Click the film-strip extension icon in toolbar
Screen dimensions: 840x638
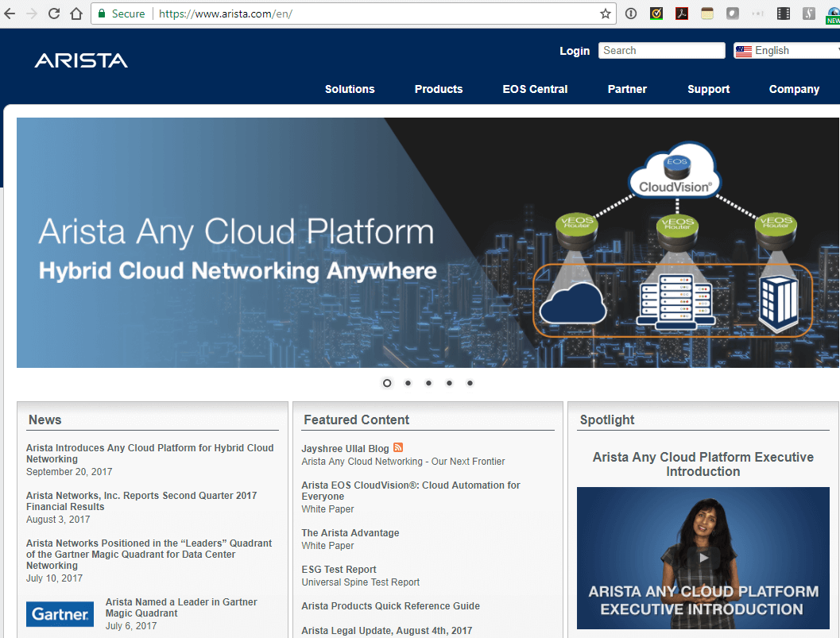(x=783, y=13)
